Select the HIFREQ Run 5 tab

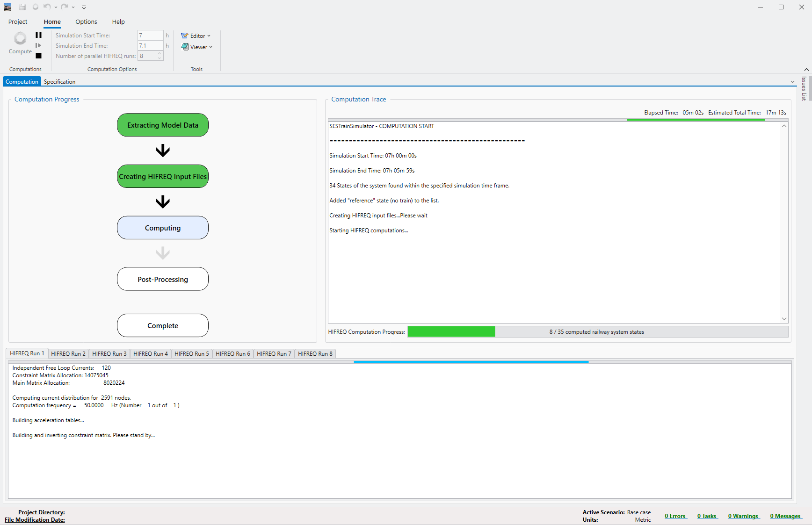pos(192,353)
